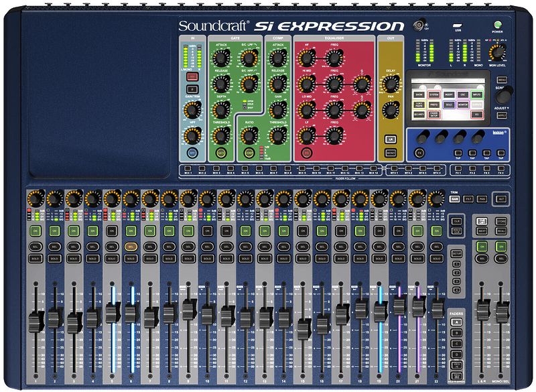Toggle the phase invert button below 48V
536x392 pixels.
pyautogui.click(x=192, y=90)
